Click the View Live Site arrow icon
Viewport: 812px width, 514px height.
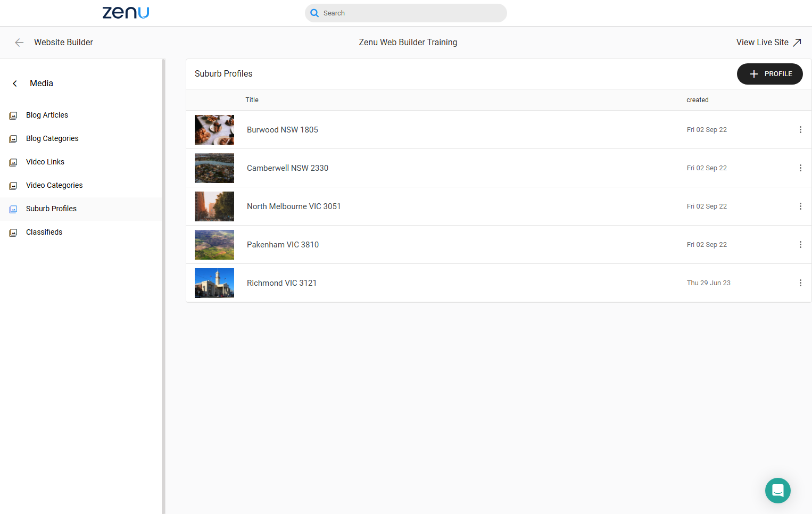click(797, 43)
